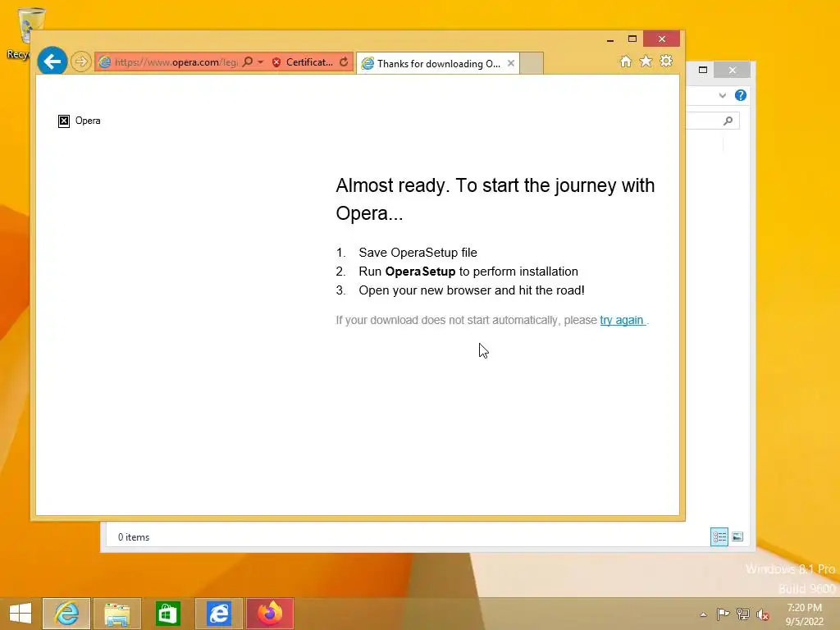Open the Action Center flag icon

coord(723,614)
